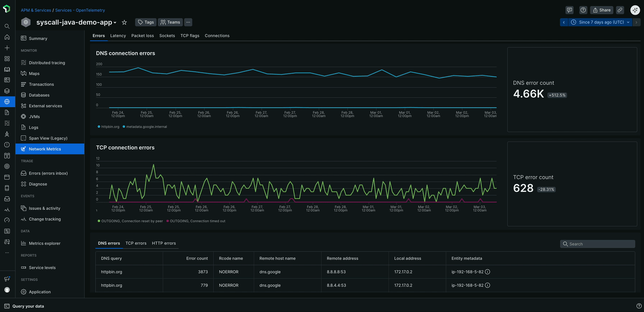Open the TCP errors table tab
This screenshot has width=644, height=312.
(136, 243)
